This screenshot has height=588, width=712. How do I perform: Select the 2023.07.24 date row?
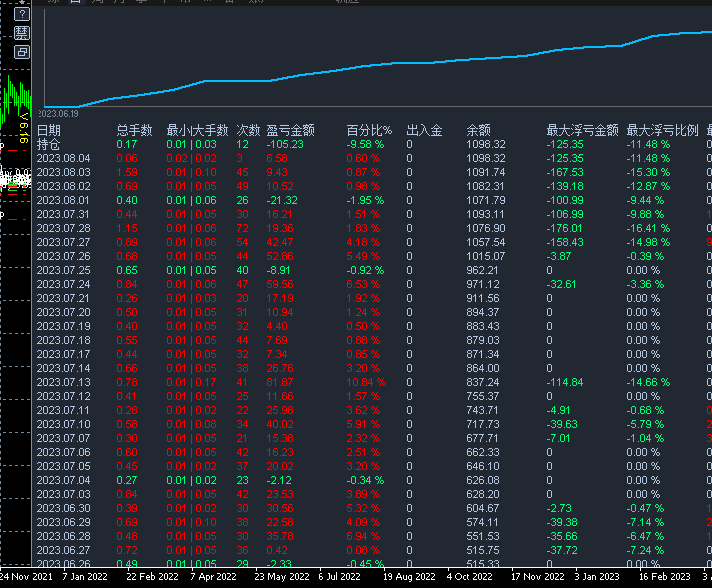[x=64, y=285]
